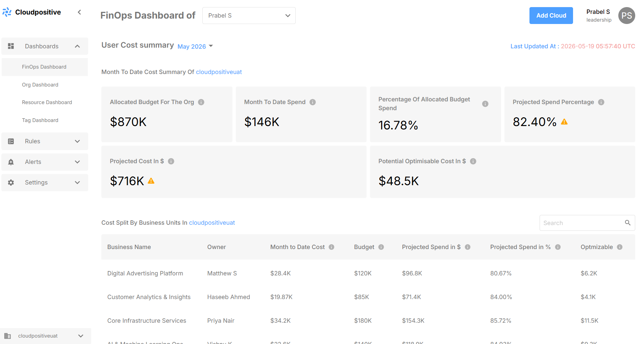The height and width of the screenshot is (344, 644).
Task: Open the PS user avatar
Action: click(x=626, y=16)
